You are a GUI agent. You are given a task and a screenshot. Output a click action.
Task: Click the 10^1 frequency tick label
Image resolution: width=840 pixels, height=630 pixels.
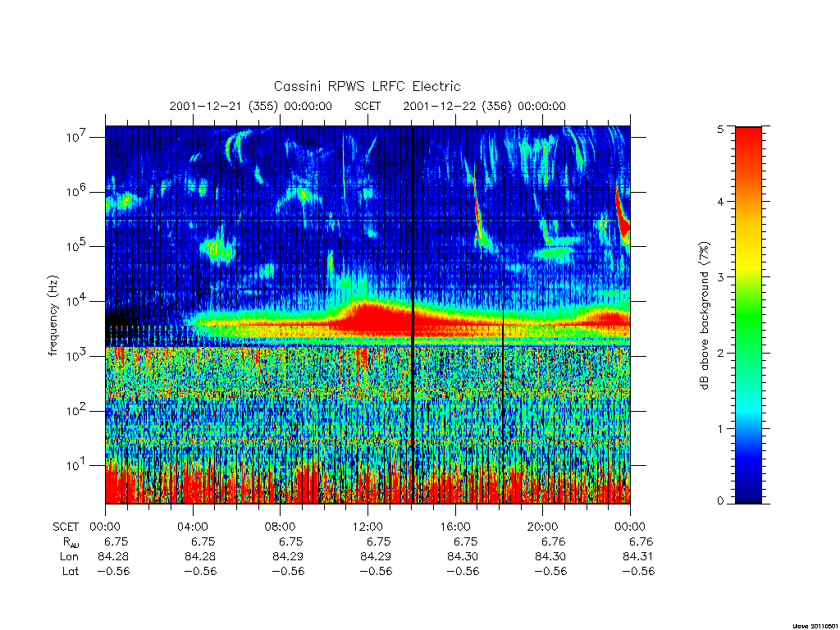(77, 465)
